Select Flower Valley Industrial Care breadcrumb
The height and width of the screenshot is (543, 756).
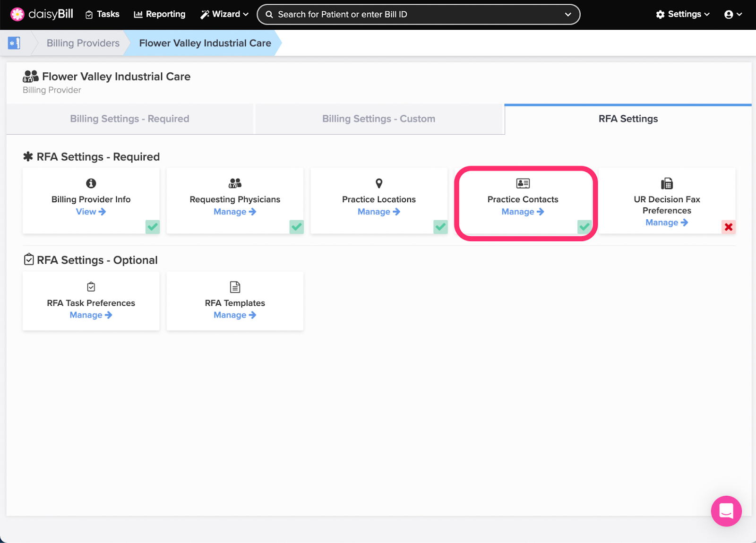point(205,43)
